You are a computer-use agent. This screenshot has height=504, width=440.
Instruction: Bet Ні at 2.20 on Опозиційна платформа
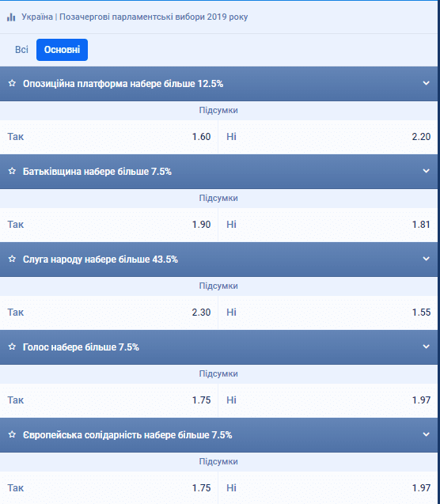(328, 137)
